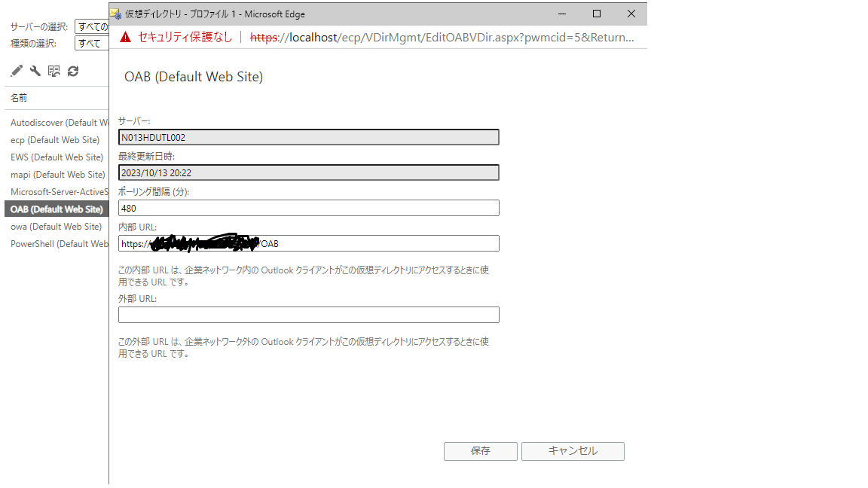Select owa (Default Web Site) row
This screenshot has height=488, width=868.
57,226
